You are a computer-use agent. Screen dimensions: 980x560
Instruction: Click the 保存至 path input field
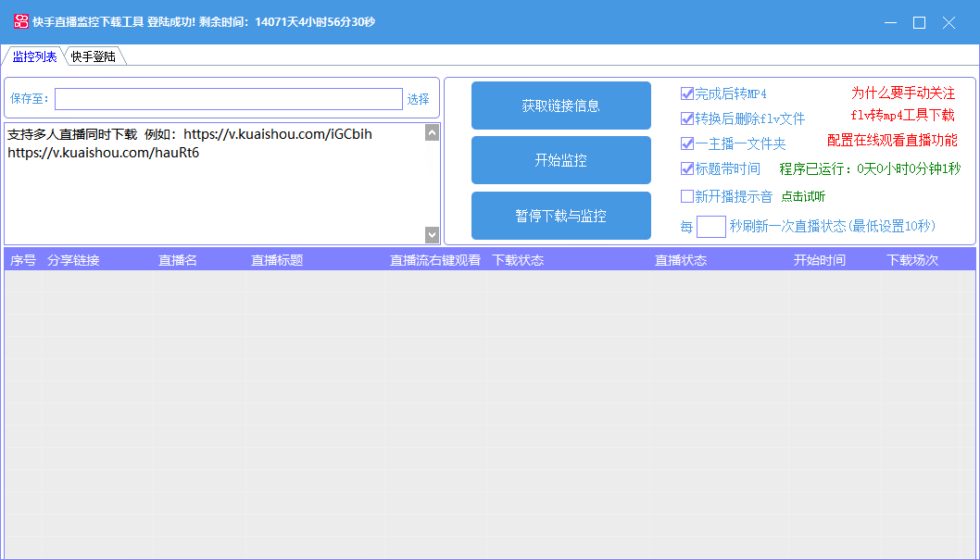(x=229, y=99)
